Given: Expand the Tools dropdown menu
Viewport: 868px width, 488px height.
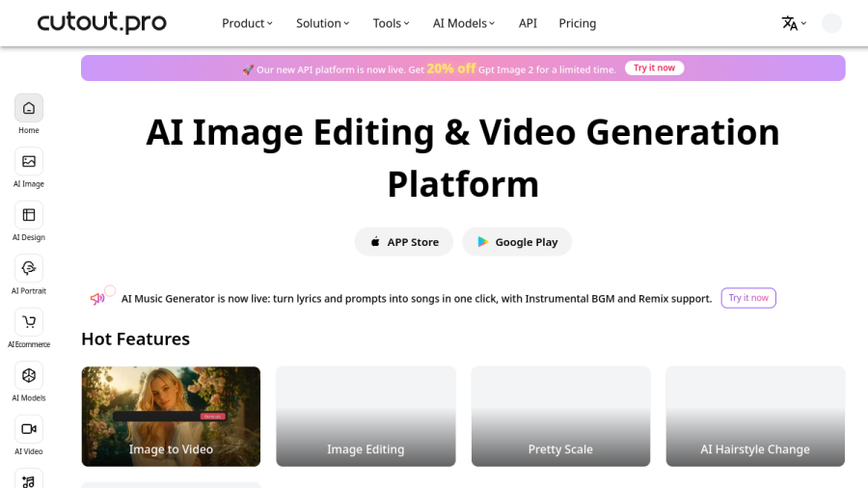Looking at the screenshot, I should coord(391,23).
